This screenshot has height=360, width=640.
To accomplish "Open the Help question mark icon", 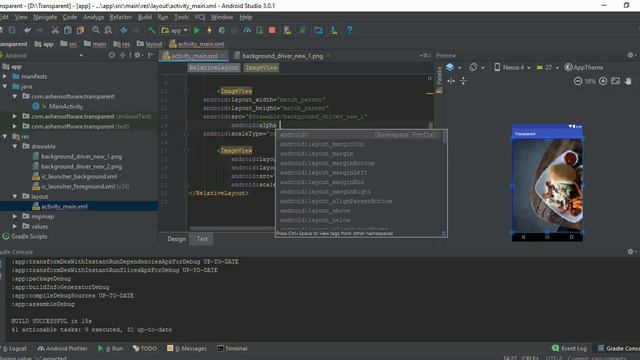I will click(349, 30).
